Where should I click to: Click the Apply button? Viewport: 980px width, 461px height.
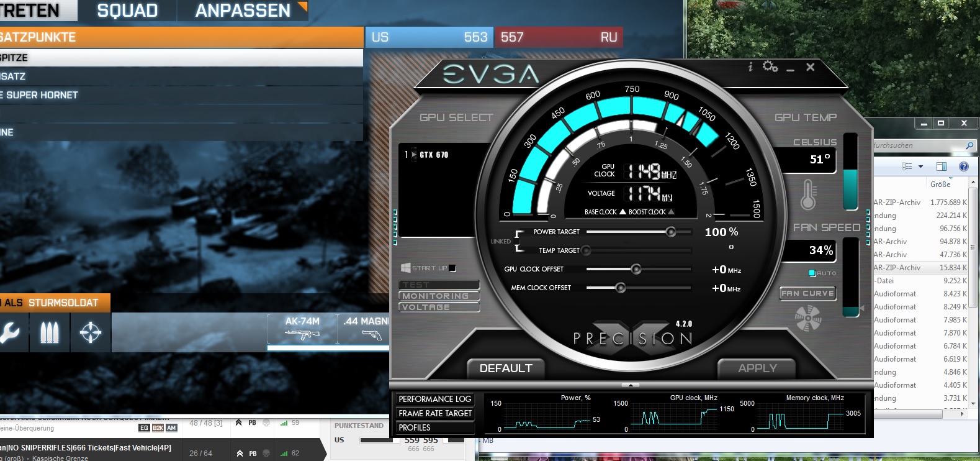pos(757,368)
